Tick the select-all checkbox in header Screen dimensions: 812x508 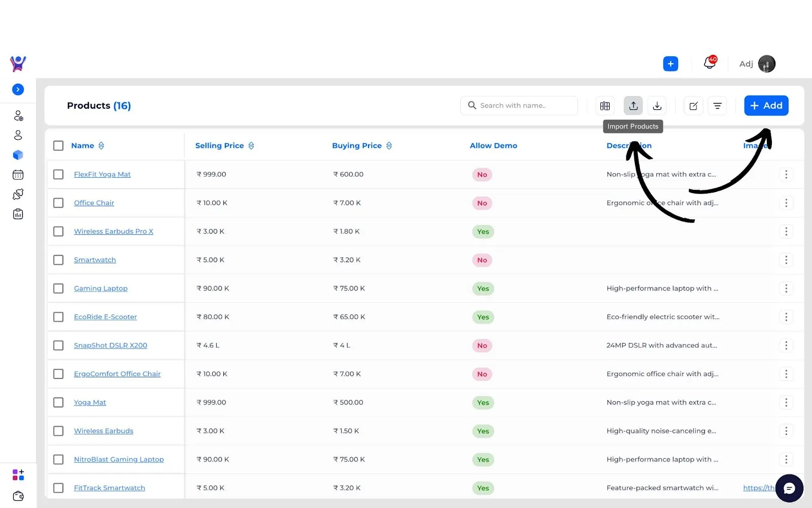coord(58,146)
